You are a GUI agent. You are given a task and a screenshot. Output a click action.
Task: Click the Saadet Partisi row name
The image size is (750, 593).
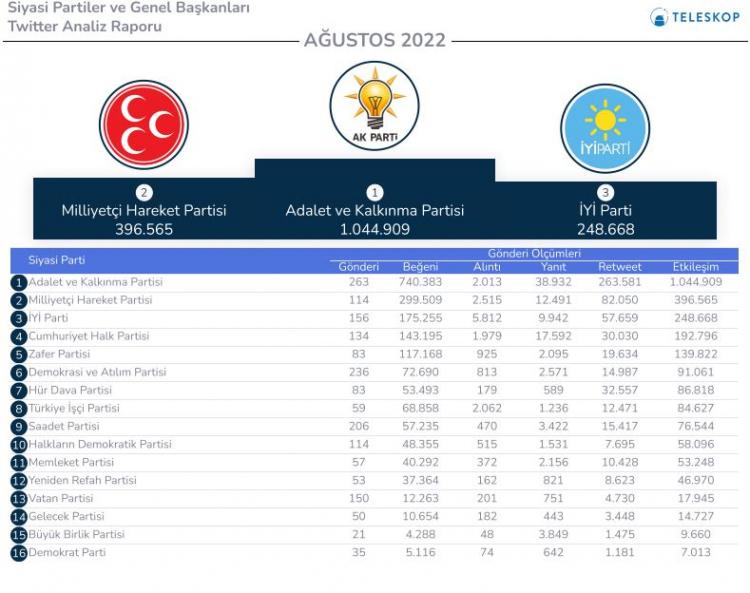point(64,426)
